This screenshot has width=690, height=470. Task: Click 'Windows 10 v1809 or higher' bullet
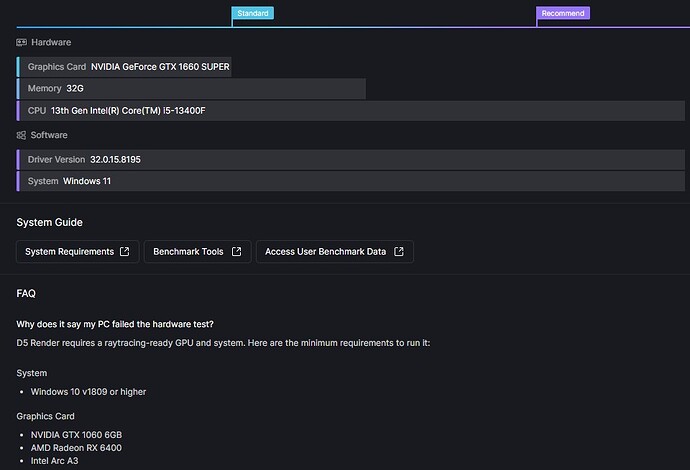(88, 392)
